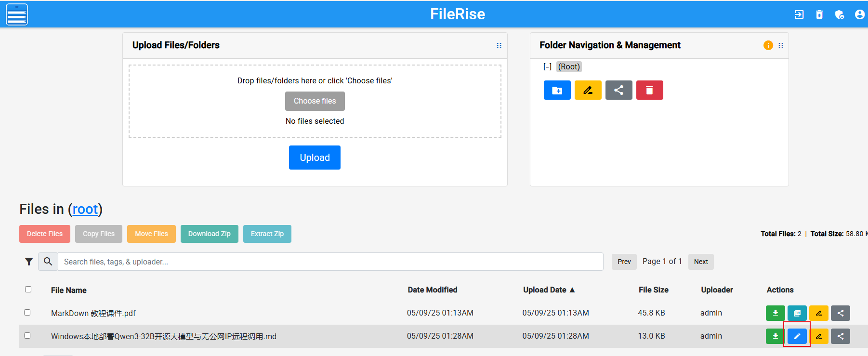
Task: Click the blue create folder button
Action: point(557,90)
